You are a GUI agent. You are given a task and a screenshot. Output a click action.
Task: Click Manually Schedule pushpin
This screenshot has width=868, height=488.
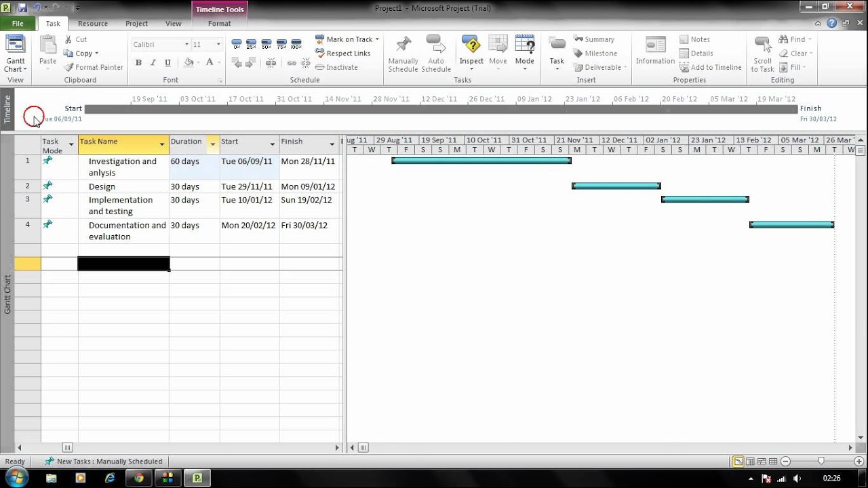403,54
